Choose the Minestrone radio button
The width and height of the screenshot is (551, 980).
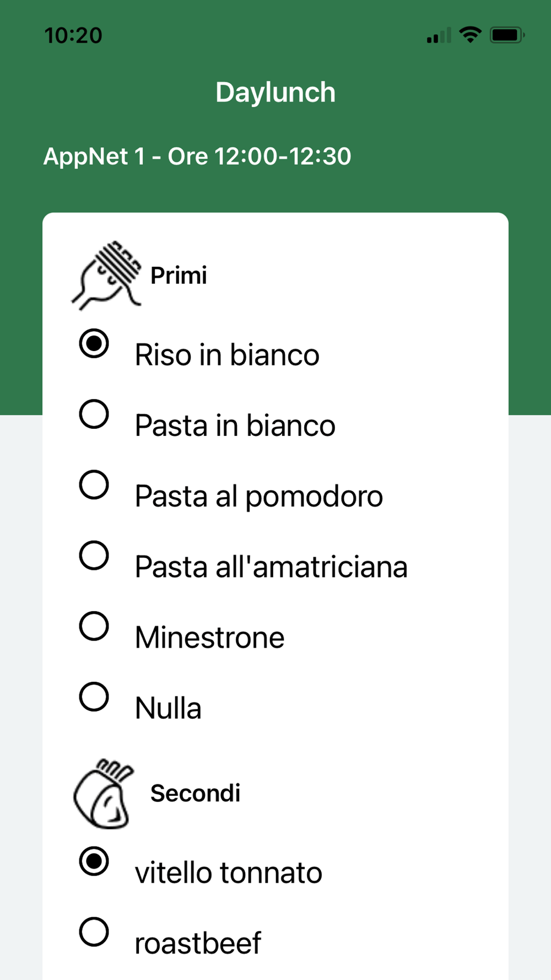(94, 626)
